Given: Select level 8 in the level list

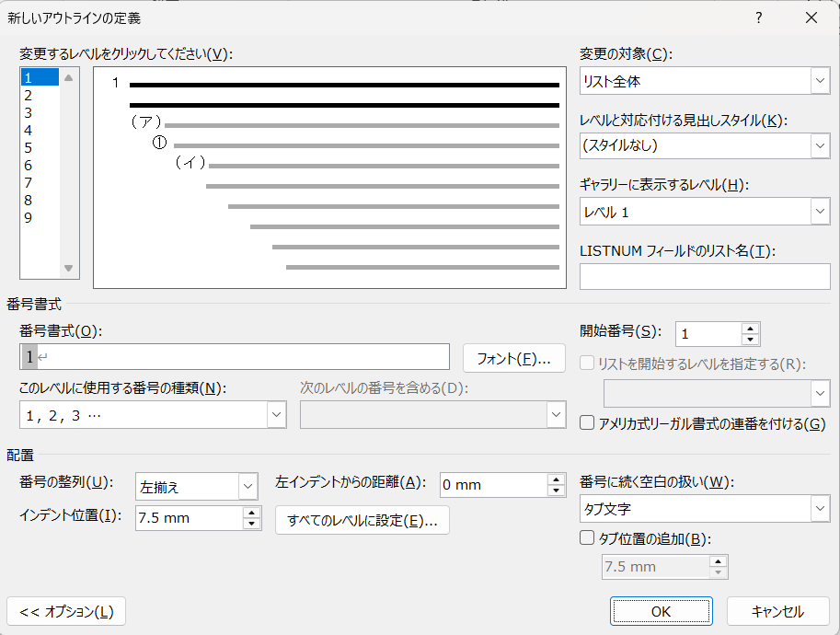Looking at the screenshot, I should 40,201.
